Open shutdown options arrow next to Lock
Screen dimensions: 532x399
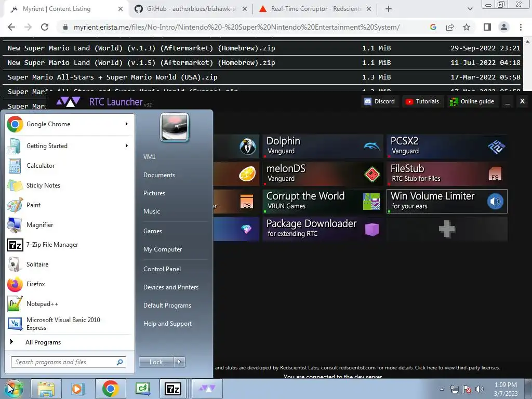(179, 362)
